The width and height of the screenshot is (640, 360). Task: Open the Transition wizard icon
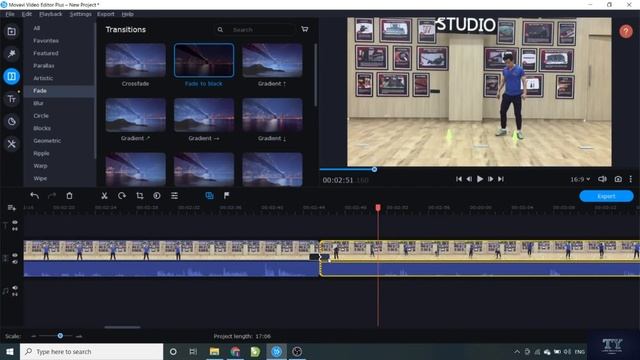point(209,196)
